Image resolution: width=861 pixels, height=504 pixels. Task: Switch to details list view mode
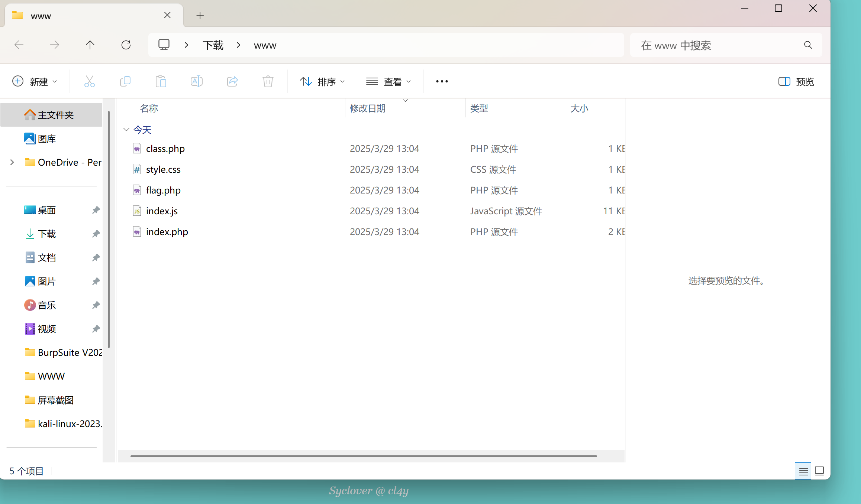pos(803,471)
